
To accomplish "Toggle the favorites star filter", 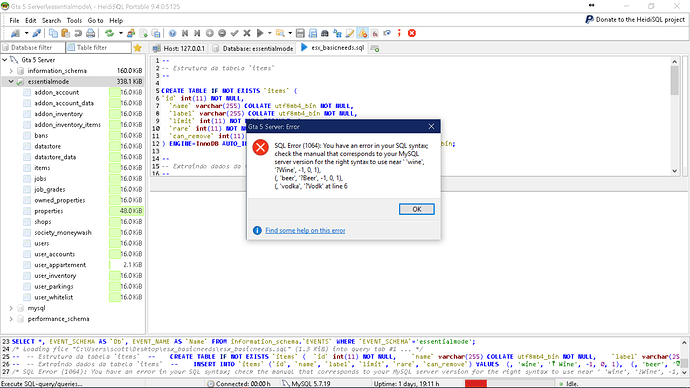I will (x=137, y=48).
